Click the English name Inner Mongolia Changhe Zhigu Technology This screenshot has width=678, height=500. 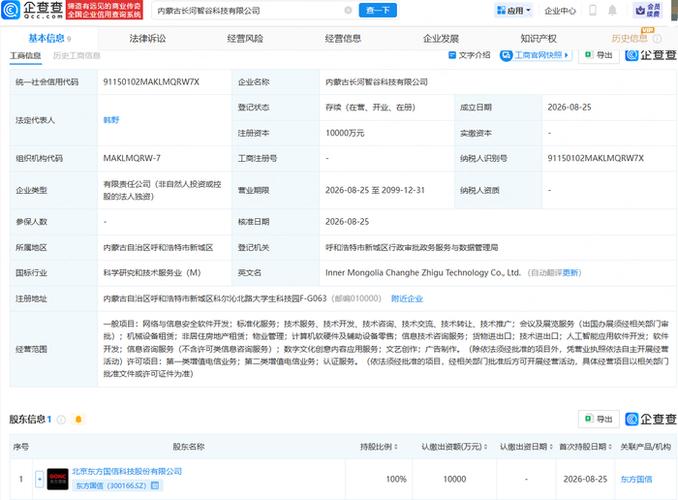click(422, 272)
